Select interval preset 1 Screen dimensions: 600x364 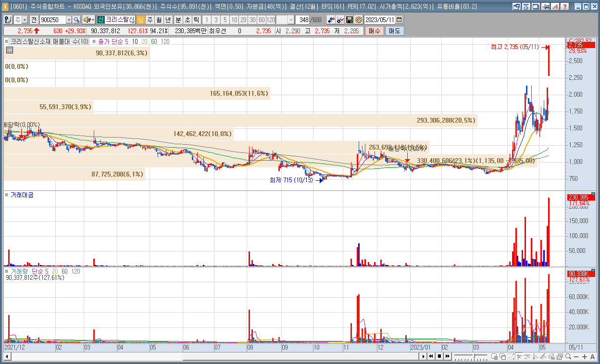pos(207,20)
